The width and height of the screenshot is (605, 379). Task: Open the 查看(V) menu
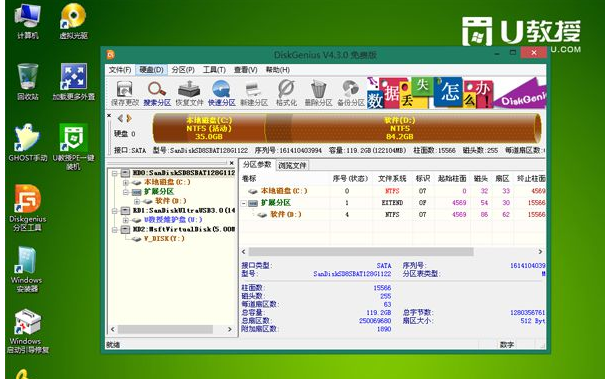(245, 70)
